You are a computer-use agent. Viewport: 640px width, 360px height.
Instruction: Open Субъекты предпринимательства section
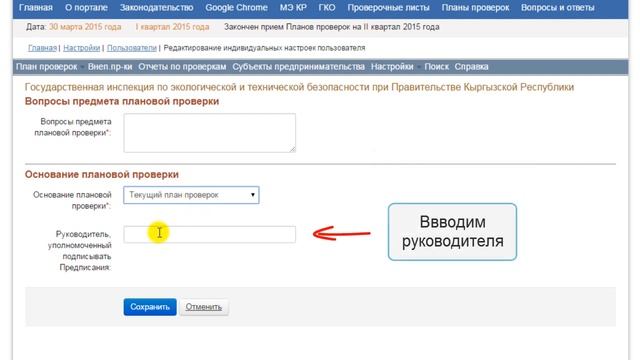pos(298,67)
